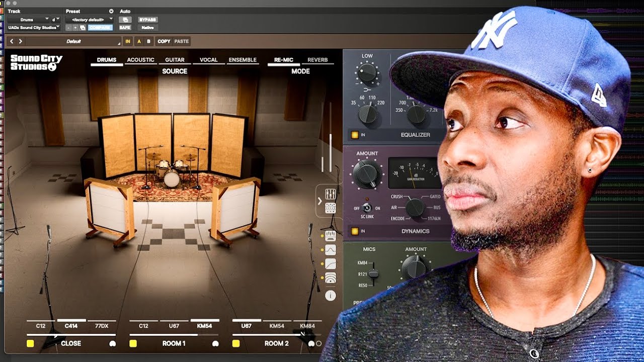Viewport: 644px width, 362px height.
Task: Select the VOCAL source tab
Action: (x=208, y=60)
